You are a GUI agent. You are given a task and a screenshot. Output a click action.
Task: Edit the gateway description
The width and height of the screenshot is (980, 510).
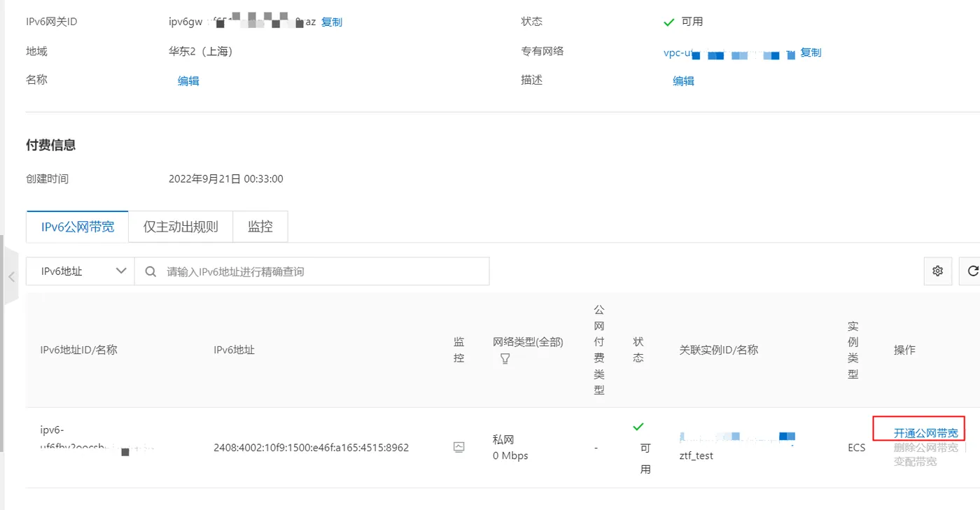tap(683, 80)
